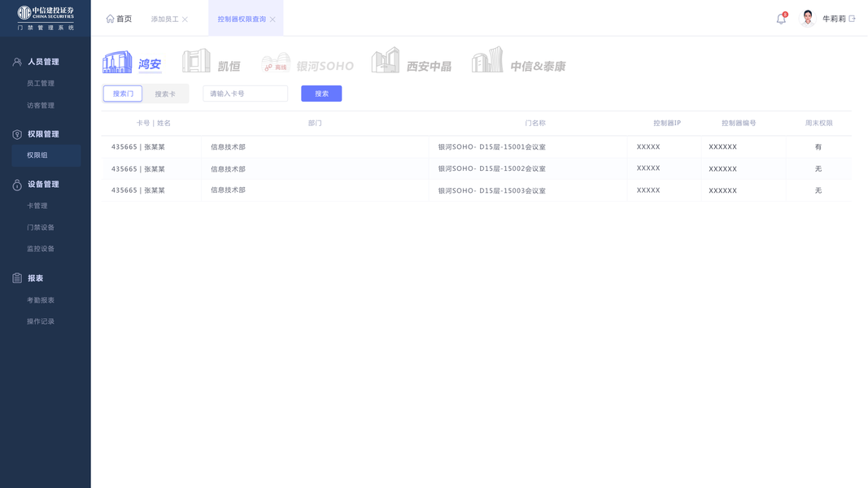Click the 卡号 | 姓名 column header
This screenshot has width=868, height=488.
(x=153, y=124)
